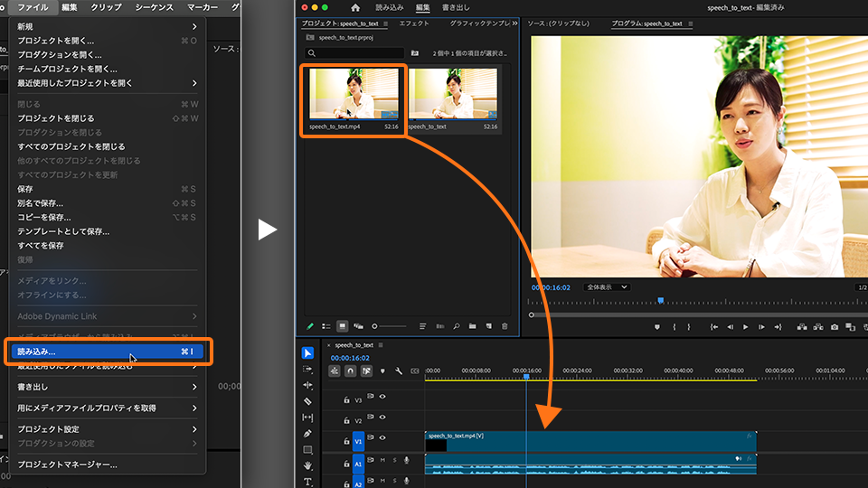Switch to the エフェクト panel tab

(414, 23)
